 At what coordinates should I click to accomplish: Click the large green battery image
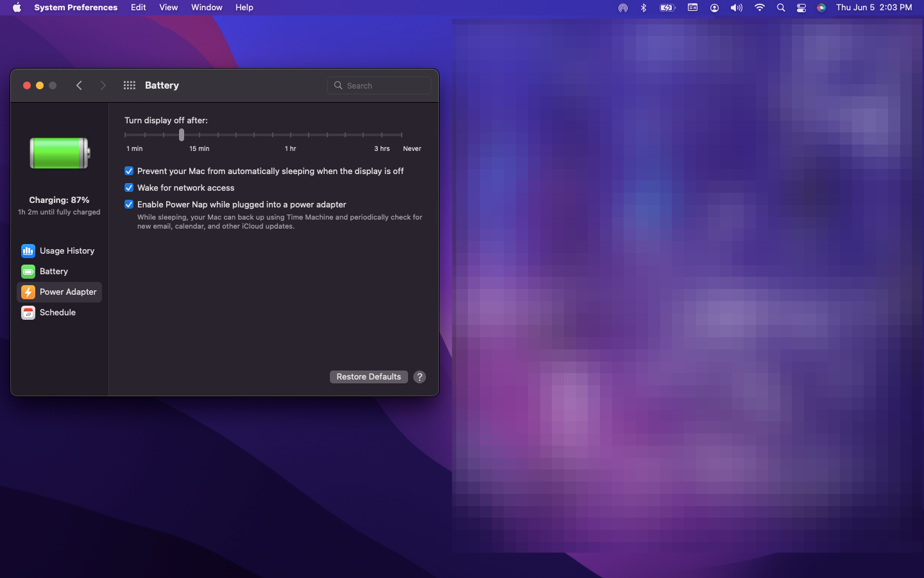pyautogui.click(x=60, y=153)
